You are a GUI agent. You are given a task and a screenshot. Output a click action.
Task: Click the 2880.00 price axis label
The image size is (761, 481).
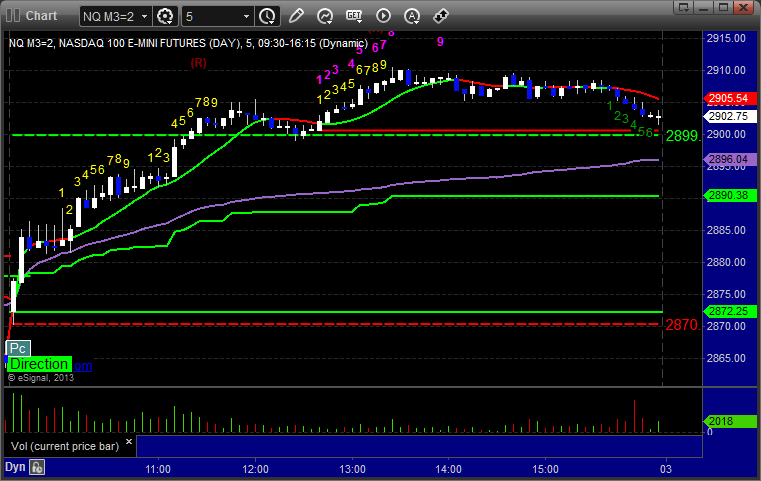tap(727, 262)
